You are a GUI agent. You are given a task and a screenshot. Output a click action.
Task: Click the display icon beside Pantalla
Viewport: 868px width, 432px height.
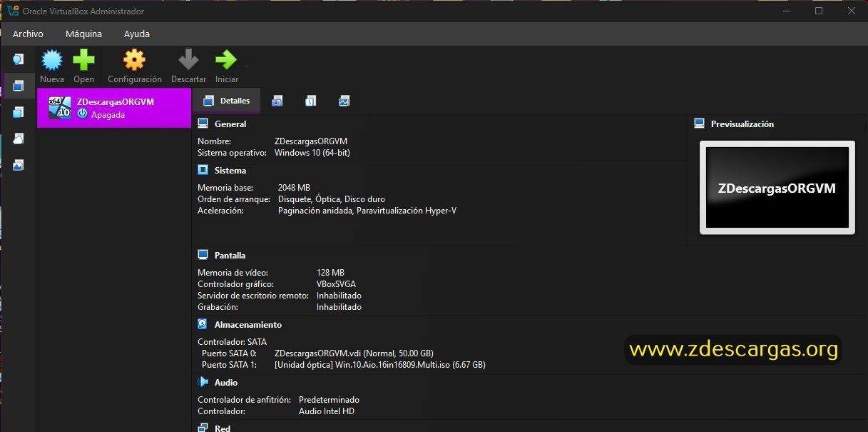coord(203,255)
